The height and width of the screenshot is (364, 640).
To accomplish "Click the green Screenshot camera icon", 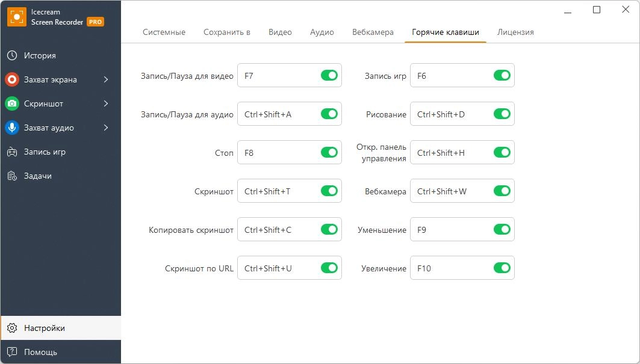I will point(12,103).
